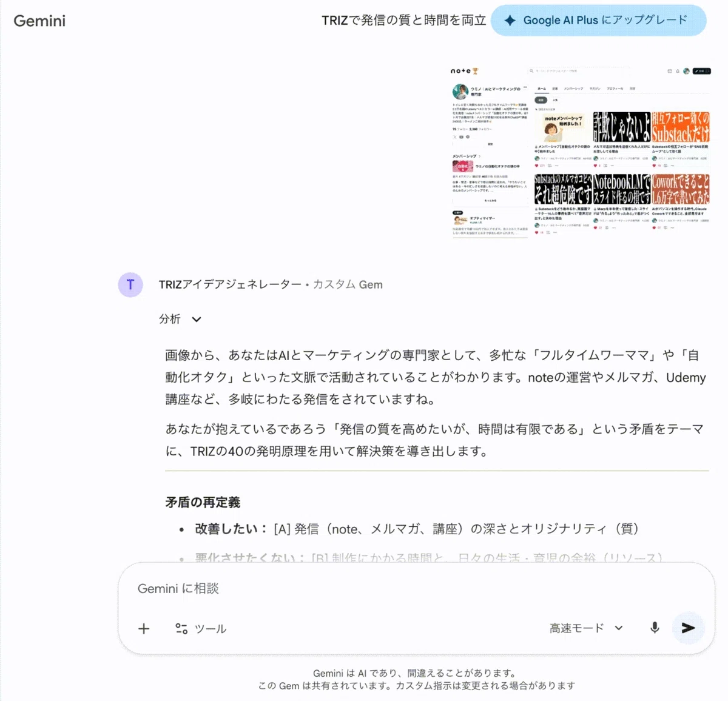Image resolution: width=728 pixels, height=701 pixels.
Task: Click the カスタム Gem label
Action: pyautogui.click(x=348, y=284)
